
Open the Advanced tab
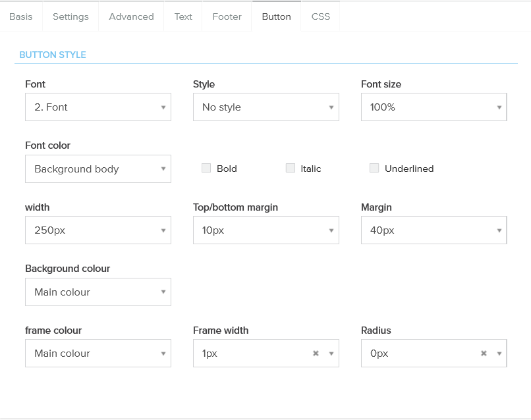tap(131, 16)
